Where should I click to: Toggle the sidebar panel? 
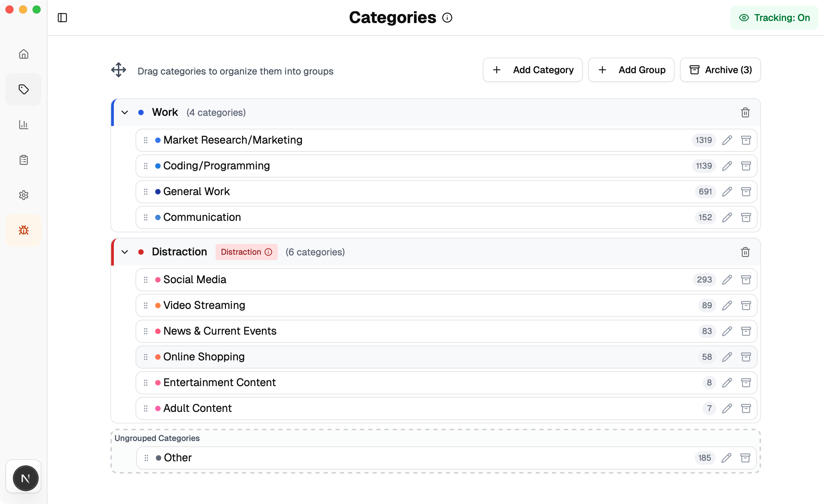(x=62, y=18)
